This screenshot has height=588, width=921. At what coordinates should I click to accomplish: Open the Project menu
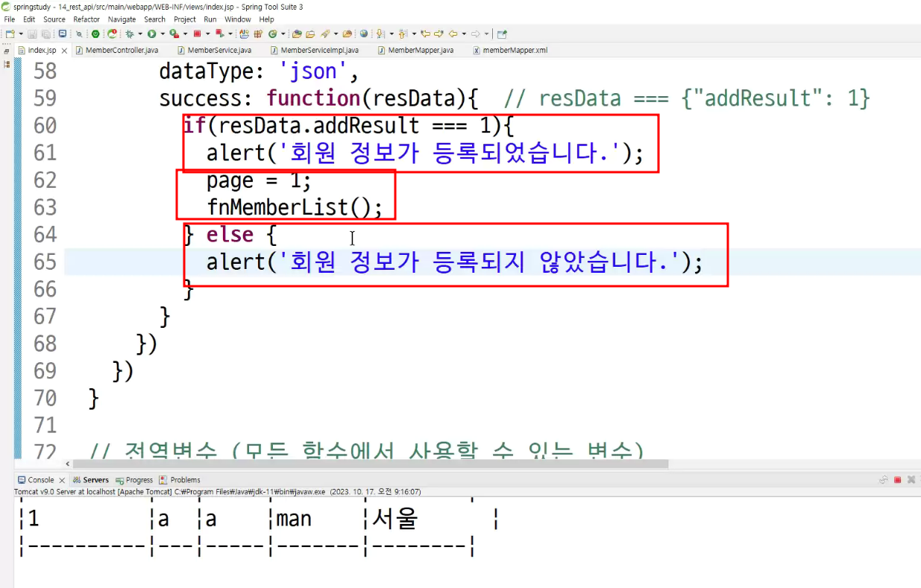pyautogui.click(x=185, y=19)
